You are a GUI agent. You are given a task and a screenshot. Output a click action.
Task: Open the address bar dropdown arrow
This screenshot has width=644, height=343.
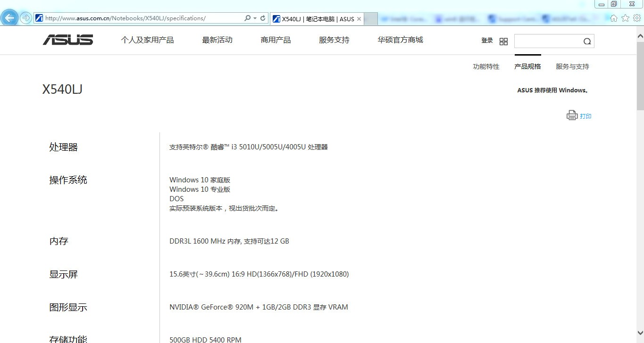[x=255, y=18]
